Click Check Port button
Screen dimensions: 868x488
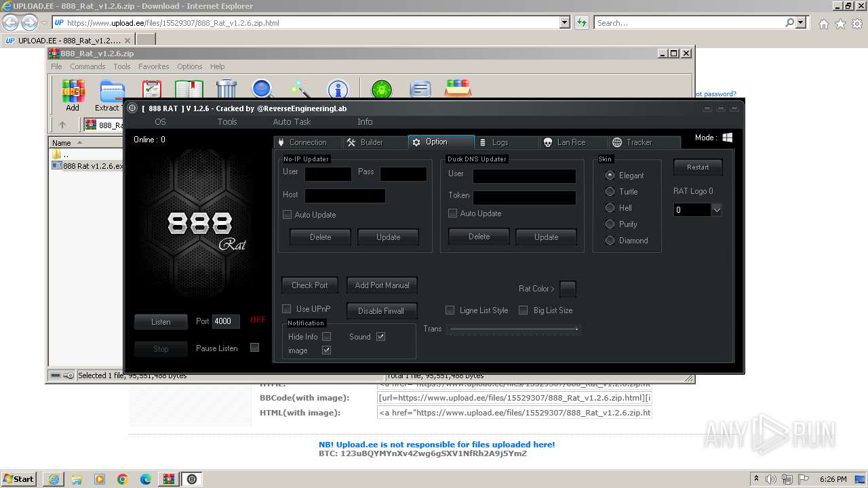[x=310, y=285]
